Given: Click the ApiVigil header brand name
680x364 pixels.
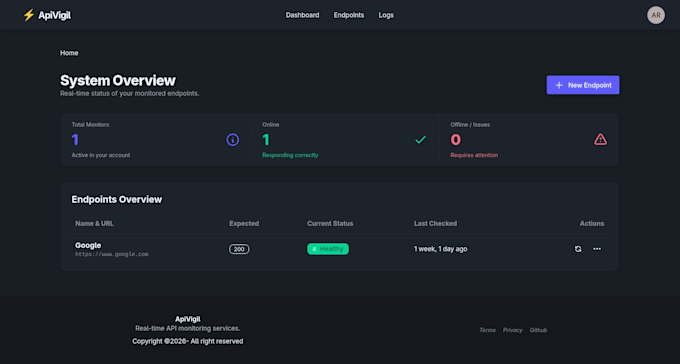Looking at the screenshot, I should [54, 16].
